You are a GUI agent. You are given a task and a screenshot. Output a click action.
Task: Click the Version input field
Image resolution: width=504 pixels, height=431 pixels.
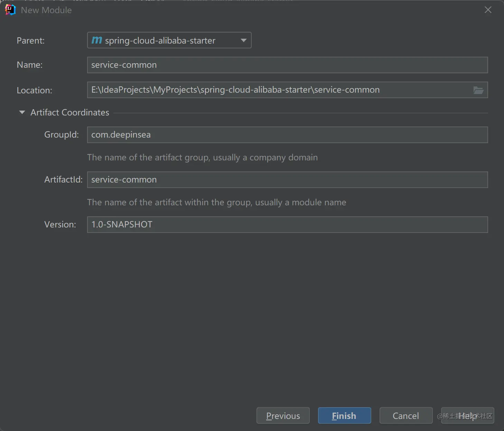click(287, 225)
